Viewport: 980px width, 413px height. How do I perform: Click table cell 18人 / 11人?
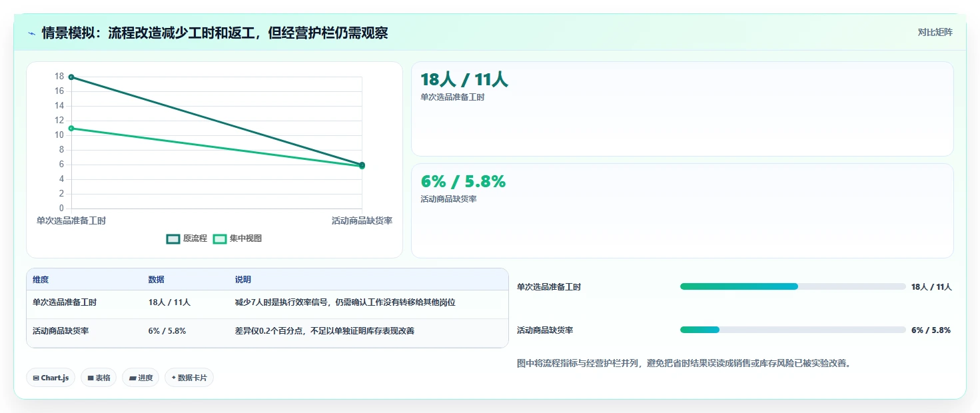pyautogui.click(x=169, y=302)
